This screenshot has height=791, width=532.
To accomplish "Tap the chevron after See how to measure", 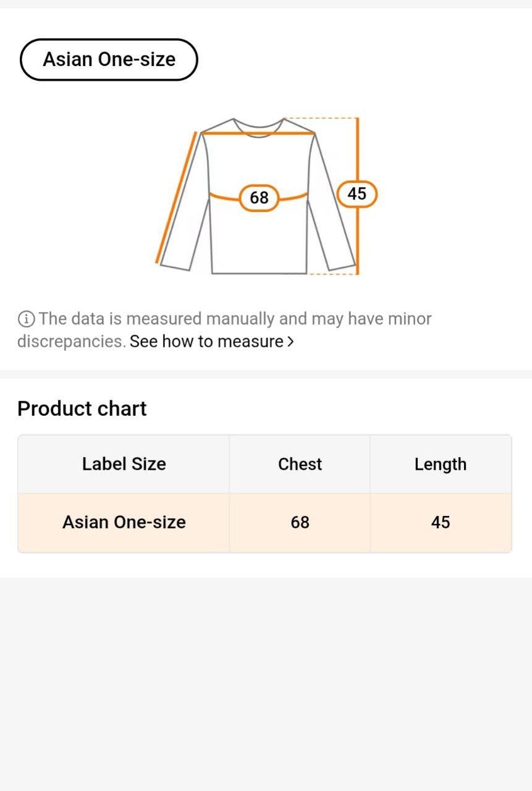I will (x=290, y=342).
